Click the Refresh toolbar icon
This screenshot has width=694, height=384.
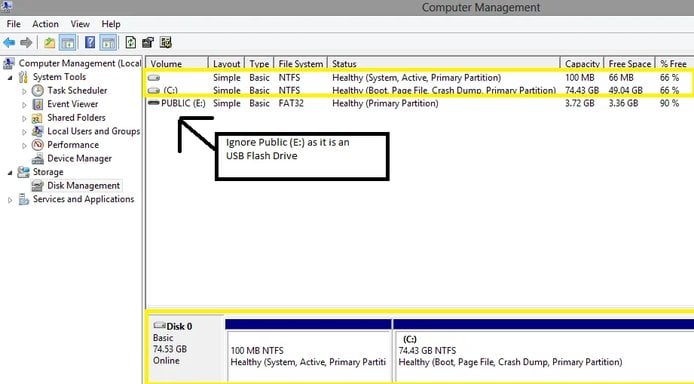(131, 42)
